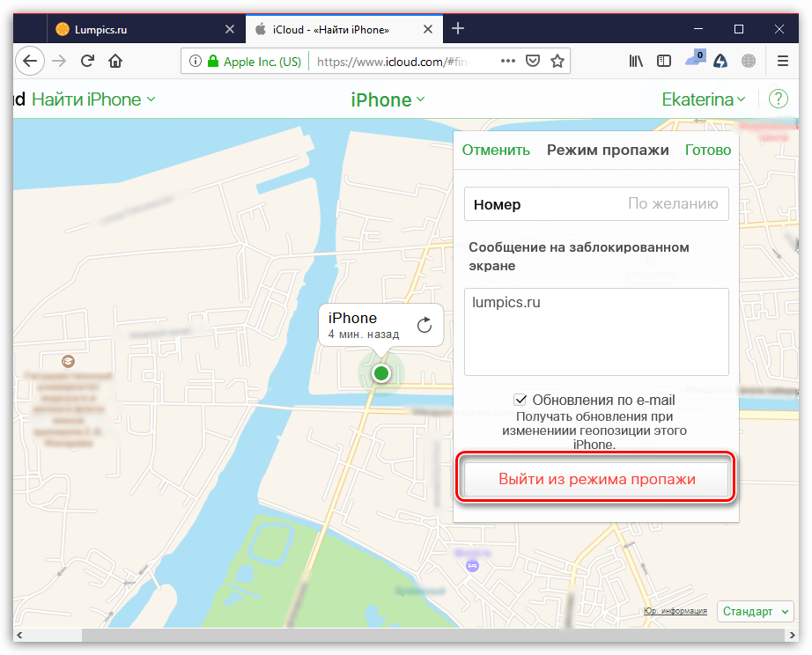The height and width of the screenshot is (655, 812).
Task: Click the green iPhone location dot
Action: coord(381,373)
